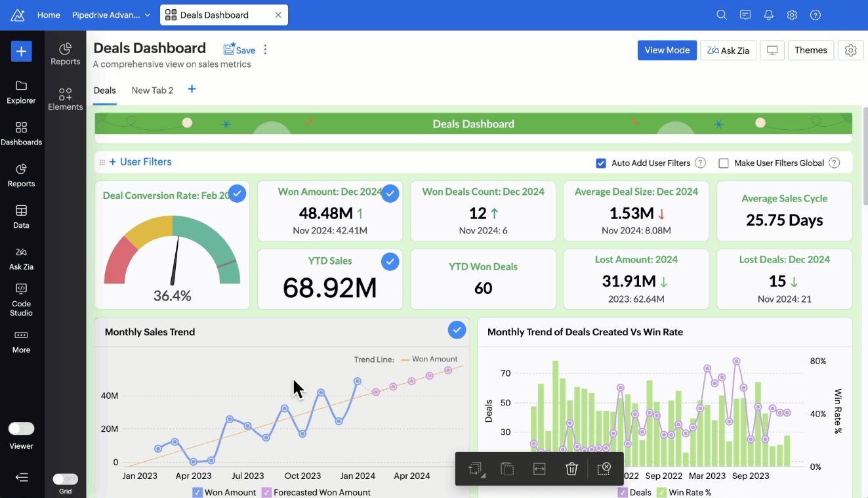
Task: Click the delete trash icon in floating toolbar
Action: click(x=571, y=468)
